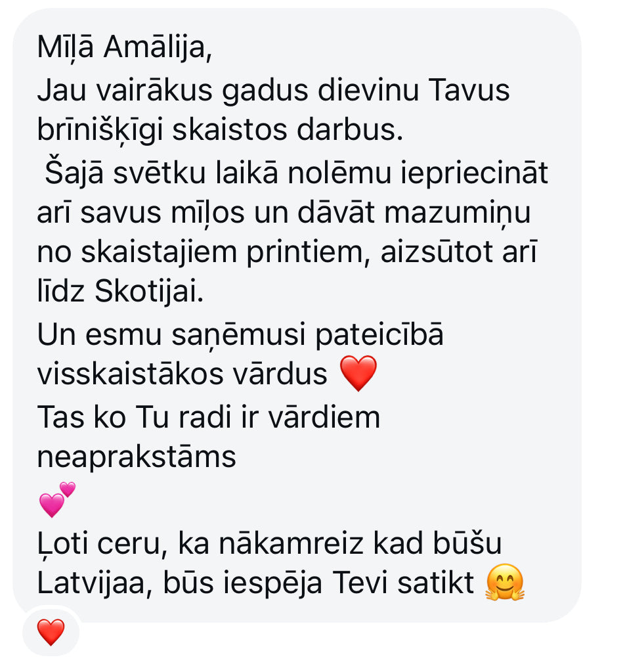
Task: Click the word 'brīnišķīgi' in the message
Action: 100,130
